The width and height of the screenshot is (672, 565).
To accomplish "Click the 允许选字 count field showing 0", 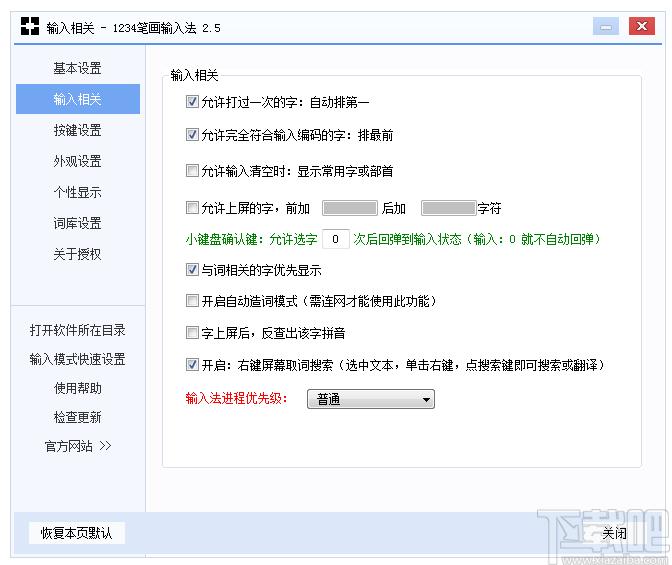I will tap(336, 239).
